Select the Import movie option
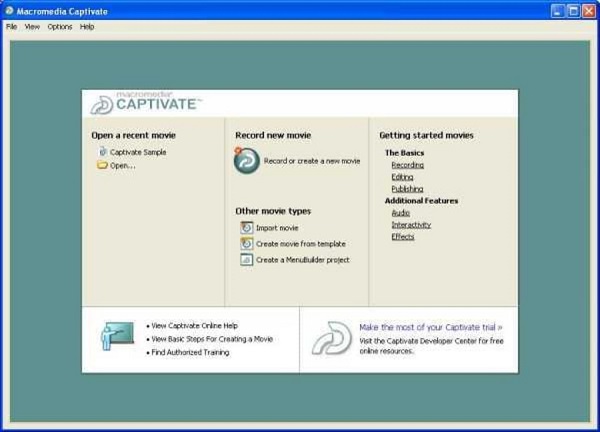 [277, 228]
